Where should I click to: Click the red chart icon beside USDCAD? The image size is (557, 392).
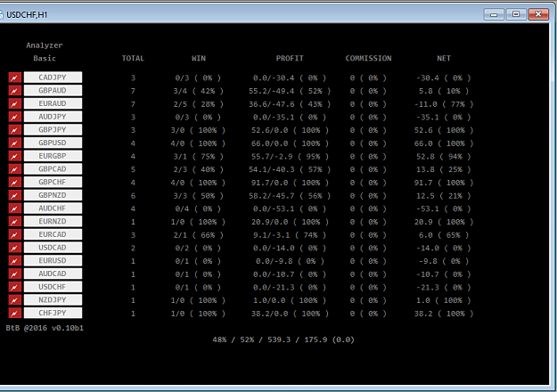(15, 248)
